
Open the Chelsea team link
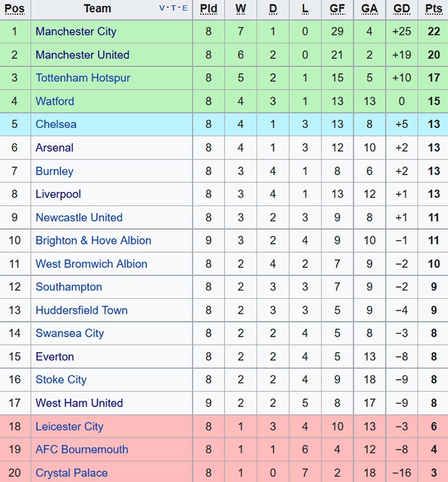click(x=56, y=124)
